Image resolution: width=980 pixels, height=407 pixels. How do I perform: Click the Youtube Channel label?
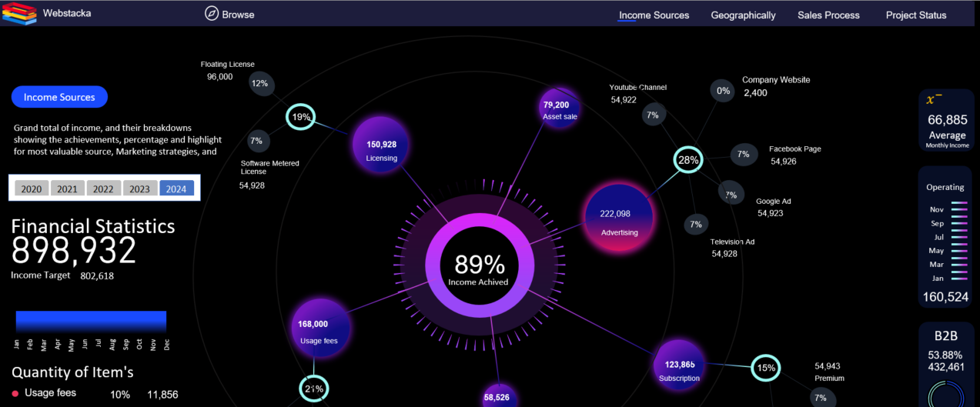click(x=638, y=88)
